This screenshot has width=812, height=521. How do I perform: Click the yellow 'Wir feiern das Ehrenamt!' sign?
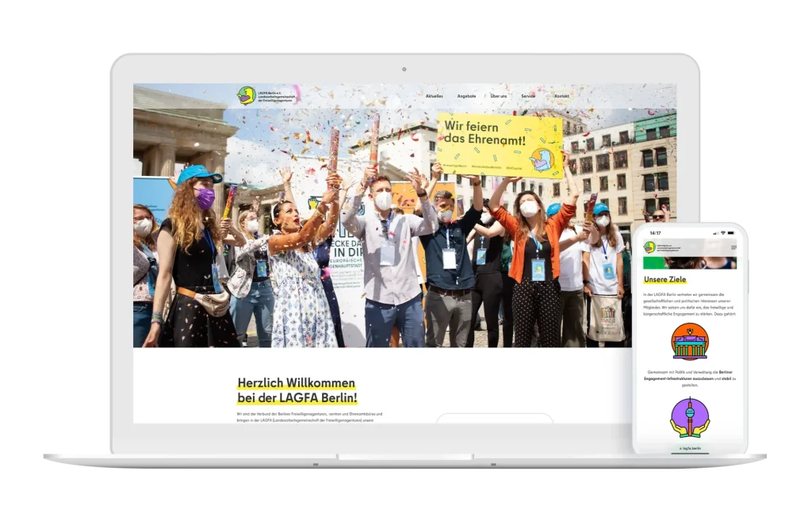(499, 145)
